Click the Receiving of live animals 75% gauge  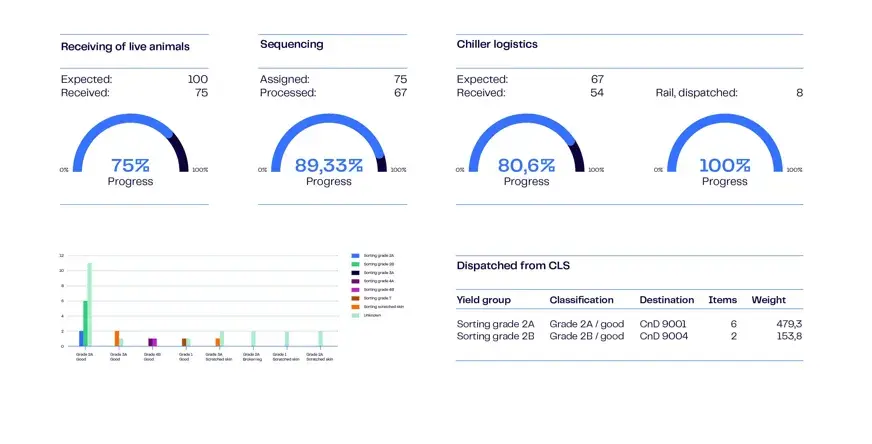[x=131, y=144]
